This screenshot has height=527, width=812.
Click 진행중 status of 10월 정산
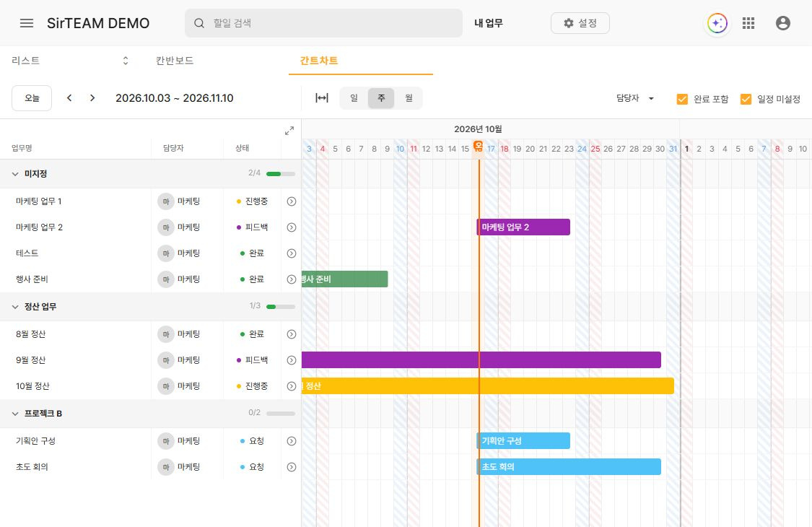(252, 386)
